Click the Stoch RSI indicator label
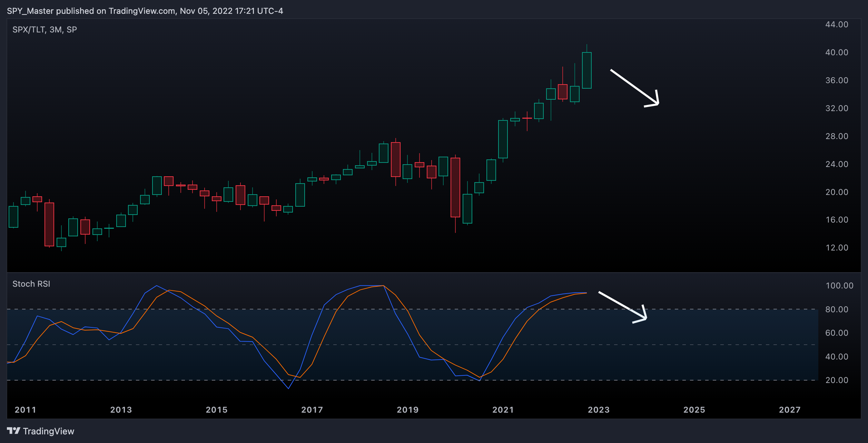The width and height of the screenshot is (868, 443). pyautogui.click(x=31, y=284)
